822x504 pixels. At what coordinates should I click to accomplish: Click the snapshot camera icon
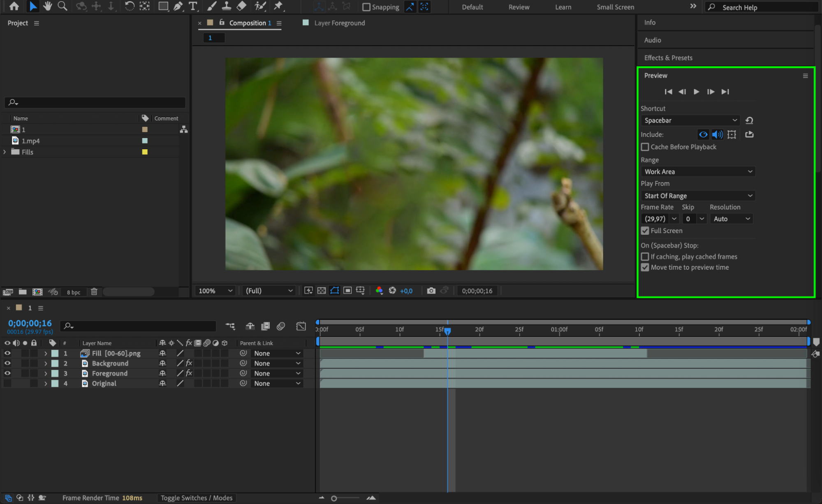(431, 291)
